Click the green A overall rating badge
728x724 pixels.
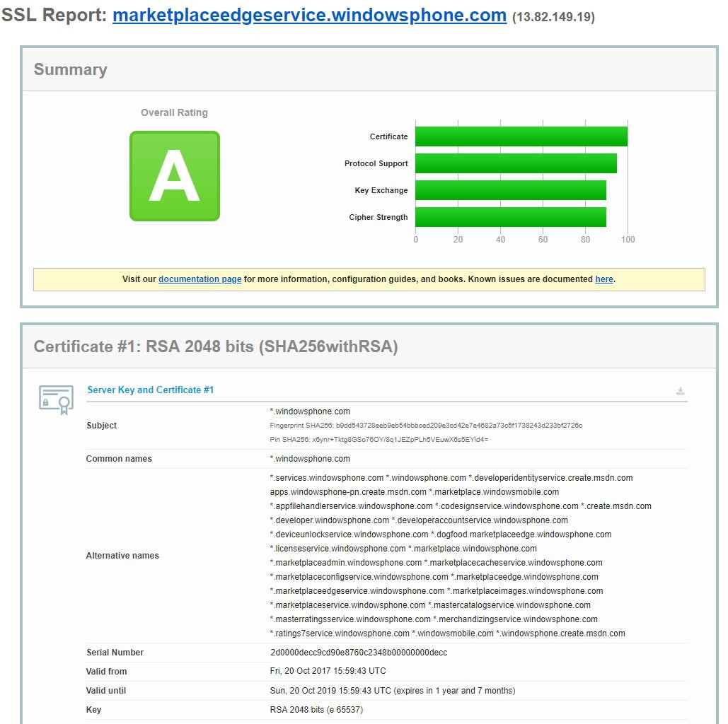[x=175, y=176]
